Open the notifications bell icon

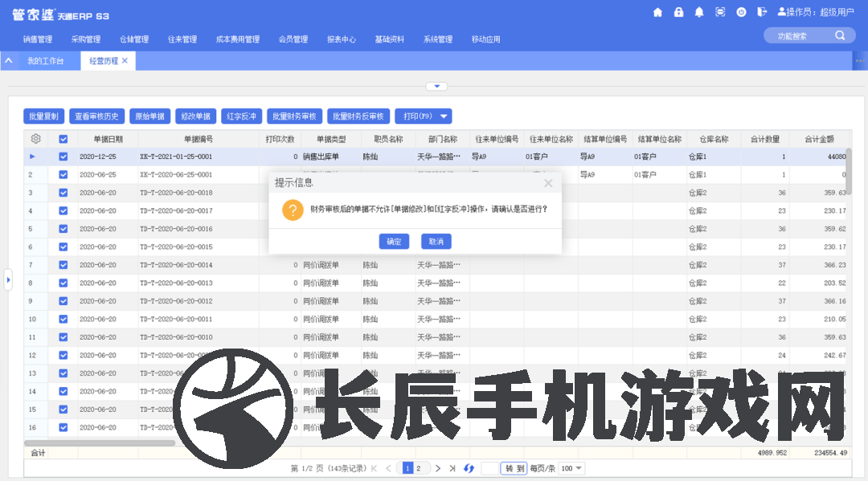pyautogui.click(x=699, y=12)
